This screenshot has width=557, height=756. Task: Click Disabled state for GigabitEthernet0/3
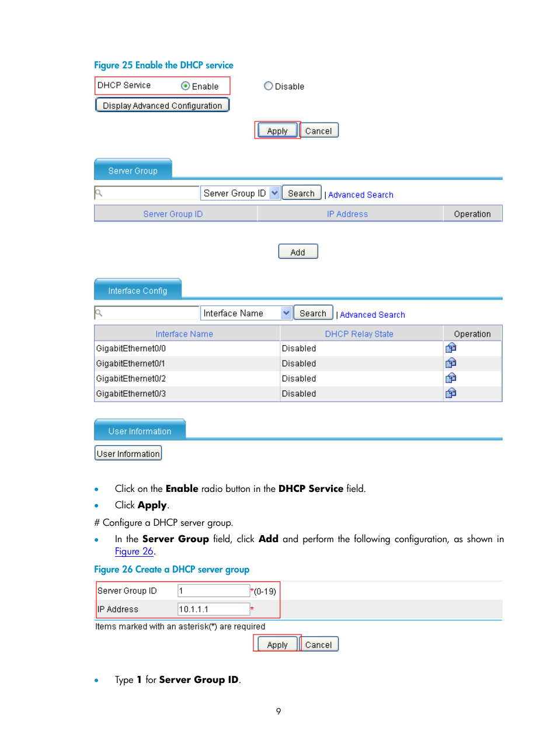click(299, 394)
